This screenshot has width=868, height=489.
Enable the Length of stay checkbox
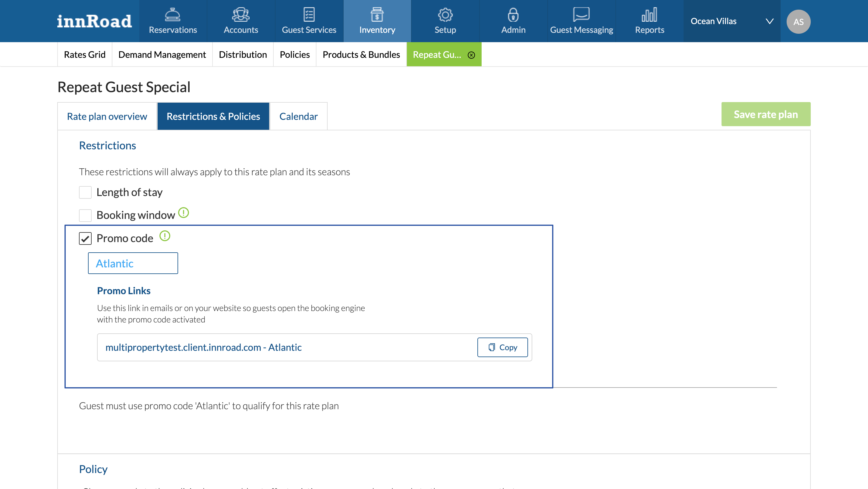tap(85, 192)
